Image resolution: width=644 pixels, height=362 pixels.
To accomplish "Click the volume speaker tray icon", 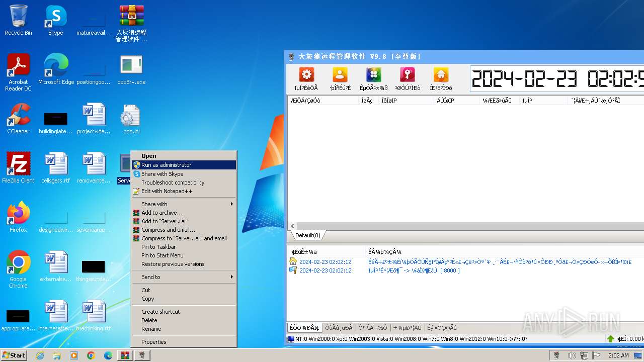I will (x=572, y=355).
